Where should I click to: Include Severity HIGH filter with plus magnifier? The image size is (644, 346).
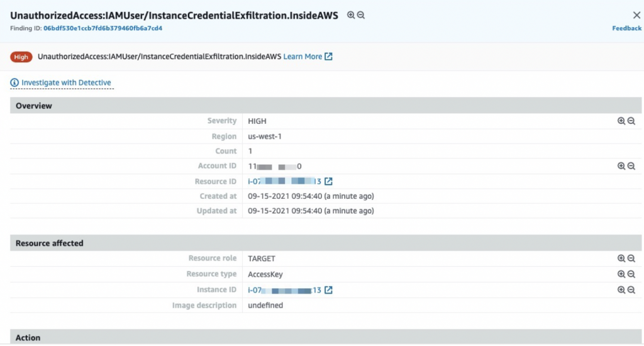pos(621,121)
